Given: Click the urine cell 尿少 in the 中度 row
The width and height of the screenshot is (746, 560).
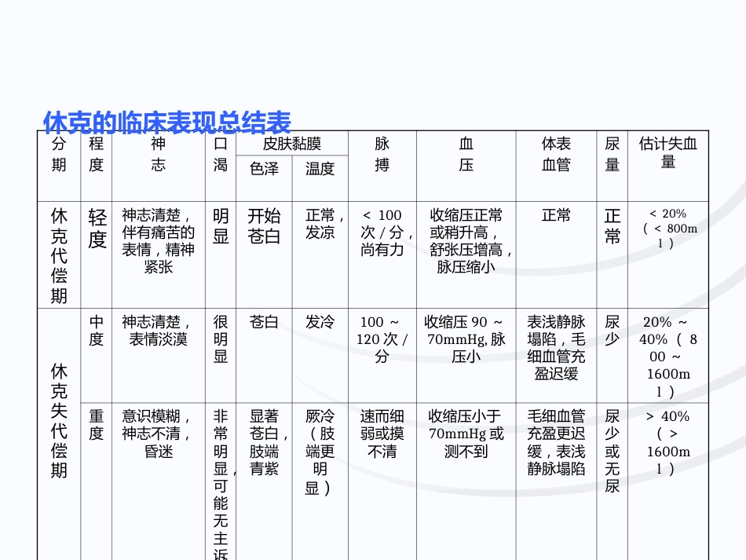Looking at the screenshot, I should point(613,356).
